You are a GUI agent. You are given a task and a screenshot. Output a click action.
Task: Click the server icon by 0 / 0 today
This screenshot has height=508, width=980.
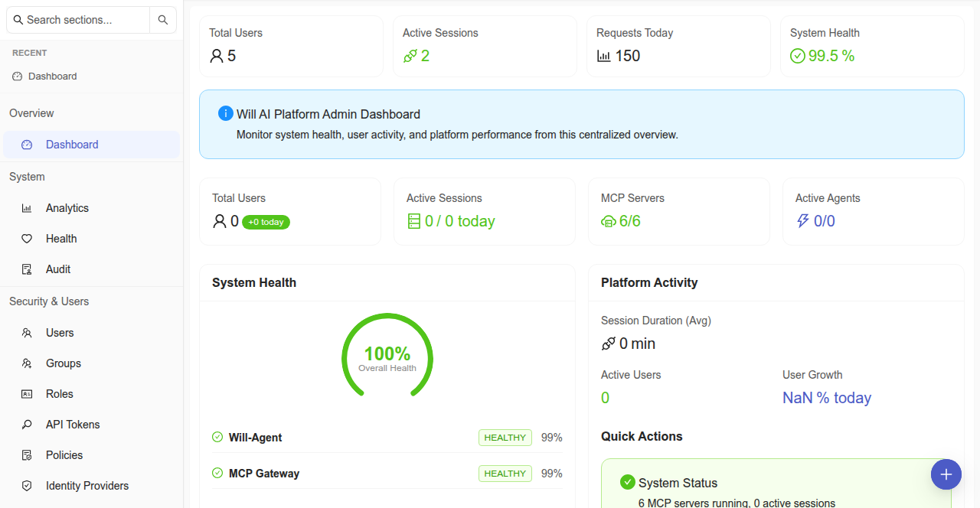pyautogui.click(x=414, y=221)
